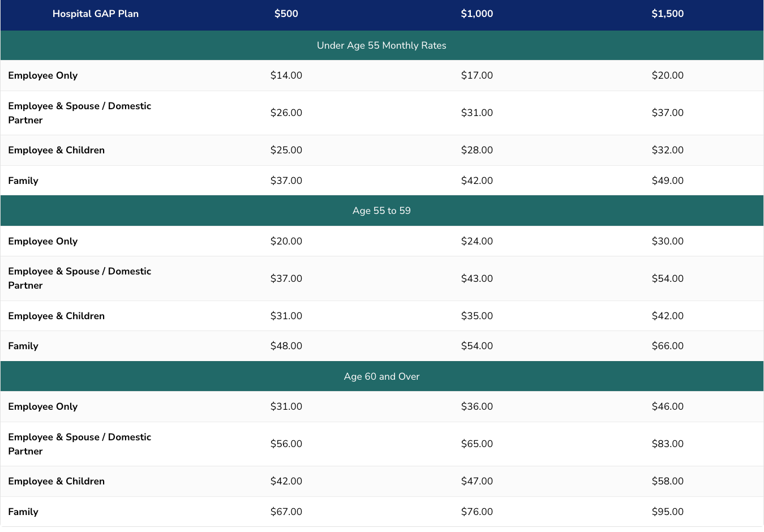Click the $24.00 Employee Only rate

coord(477,241)
